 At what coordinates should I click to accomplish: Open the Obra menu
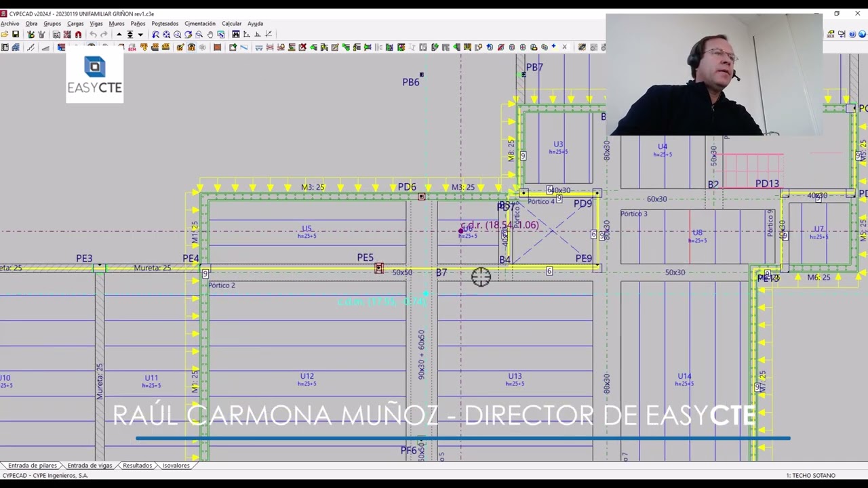(x=31, y=24)
